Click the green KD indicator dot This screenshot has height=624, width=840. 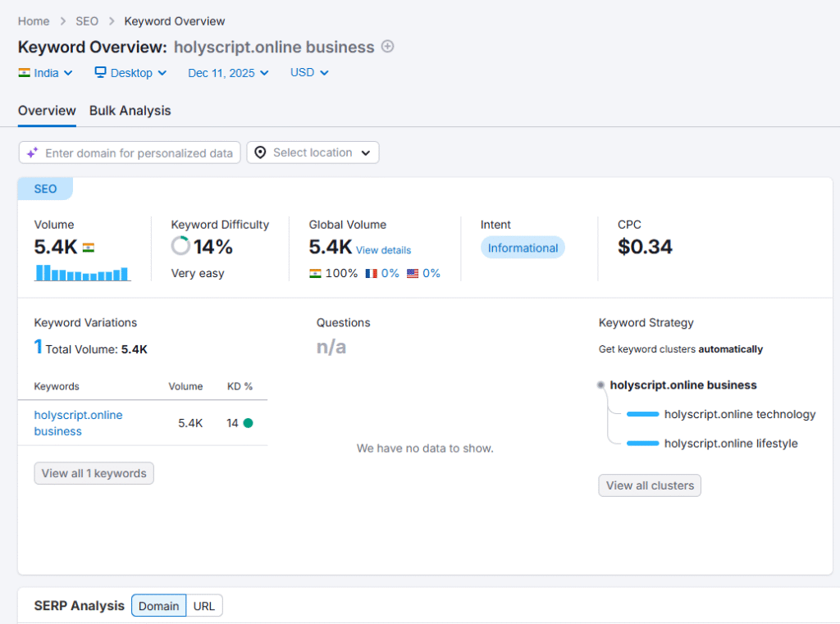[248, 423]
